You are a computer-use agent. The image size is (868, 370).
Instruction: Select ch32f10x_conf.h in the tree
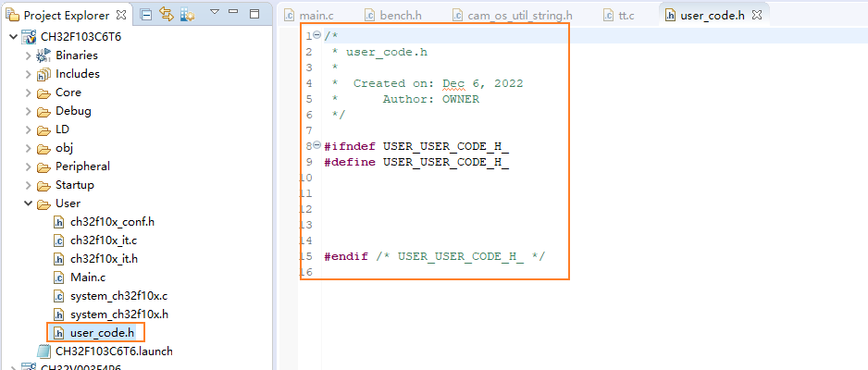tap(112, 222)
